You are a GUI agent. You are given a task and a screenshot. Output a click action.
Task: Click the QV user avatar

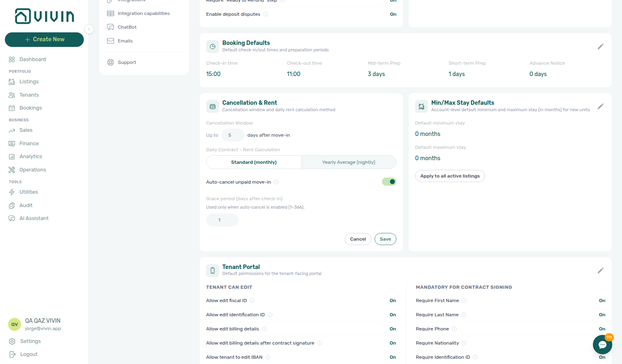15,324
